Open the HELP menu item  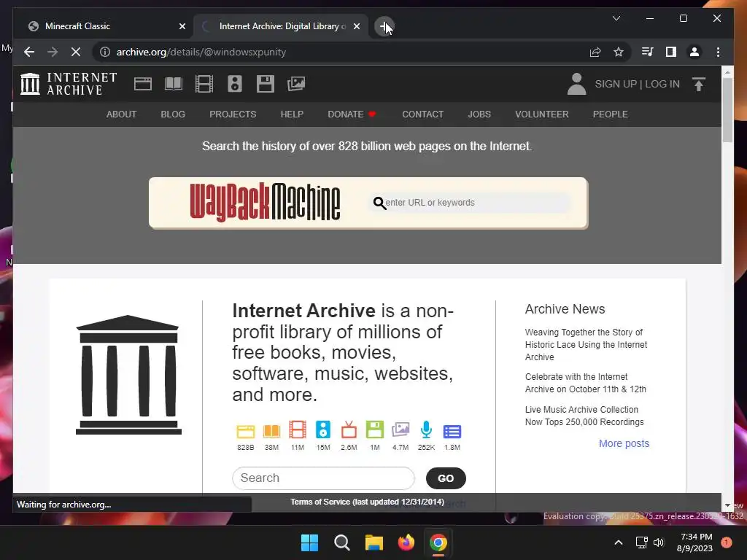pos(292,114)
